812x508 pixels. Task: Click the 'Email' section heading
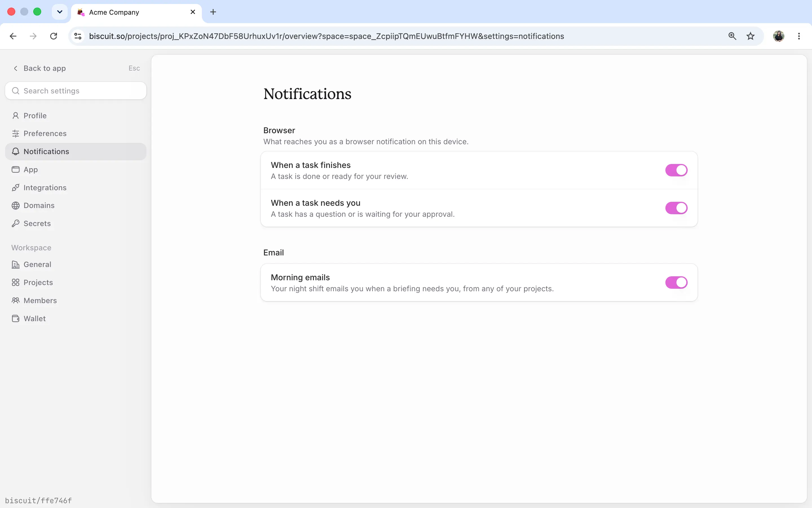pyautogui.click(x=273, y=252)
